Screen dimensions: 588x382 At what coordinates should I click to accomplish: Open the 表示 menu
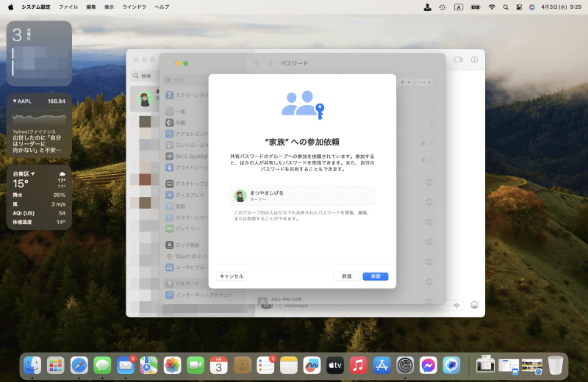tap(109, 7)
